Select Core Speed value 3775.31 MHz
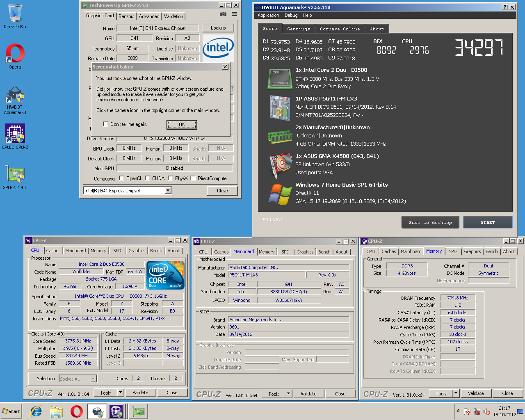525x420 pixels. click(x=78, y=341)
